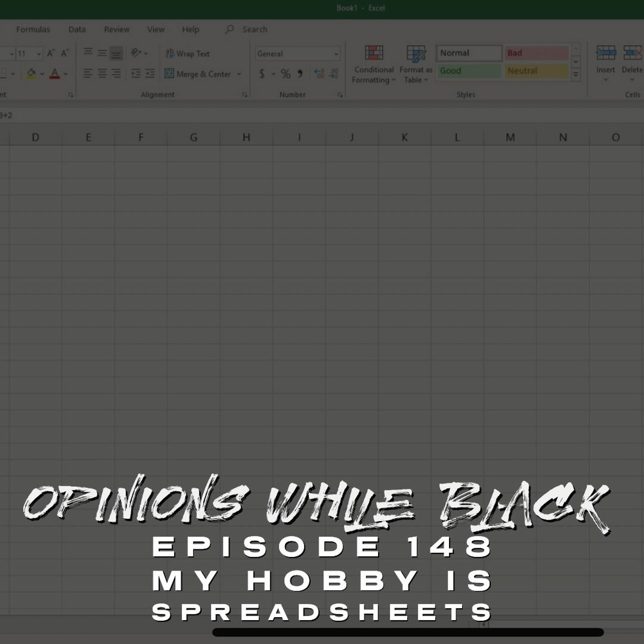Screen dimensions: 644x644
Task: Click the Decrease Indent icon
Action: (136, 73)
